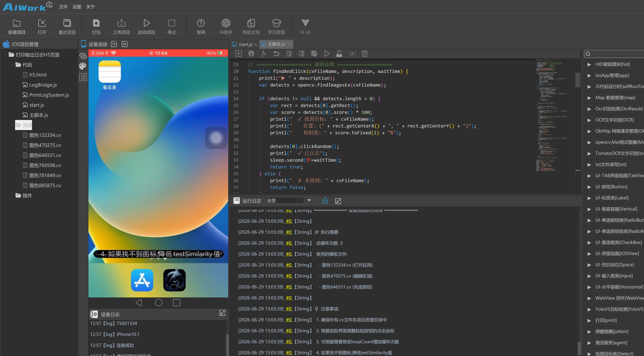Click the run script play icon in editor toolbar
The height and width of the screenshot is (356, 644).
(326, 54)
